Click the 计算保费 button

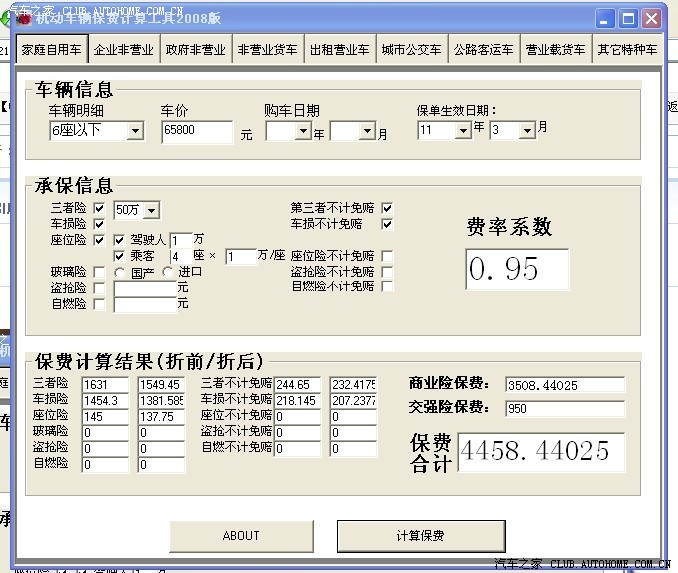[x=420, y=535]
